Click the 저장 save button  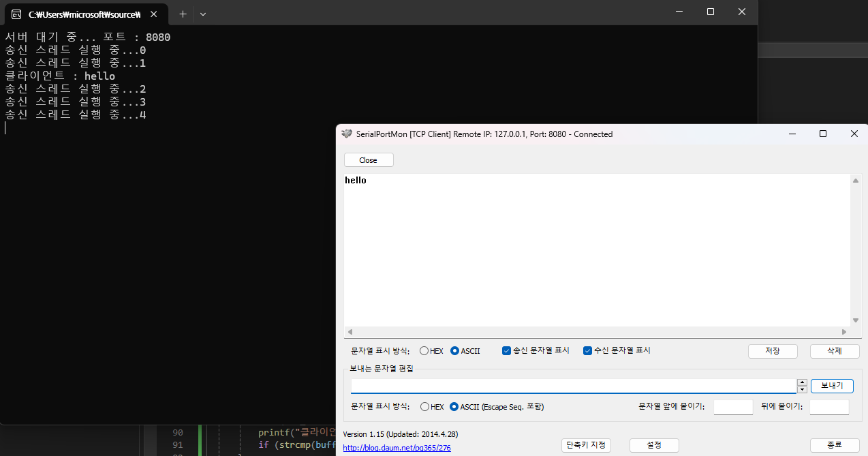coord(773,351)
